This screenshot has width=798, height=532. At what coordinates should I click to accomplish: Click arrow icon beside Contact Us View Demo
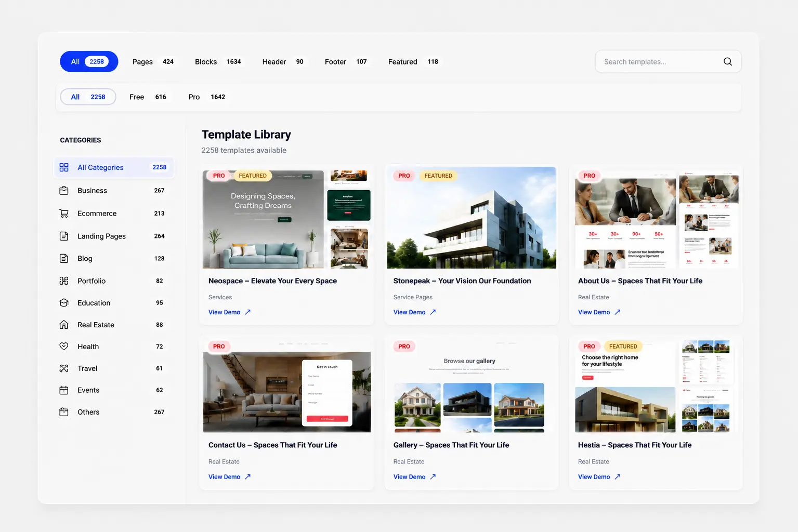[x=248, y=477]
